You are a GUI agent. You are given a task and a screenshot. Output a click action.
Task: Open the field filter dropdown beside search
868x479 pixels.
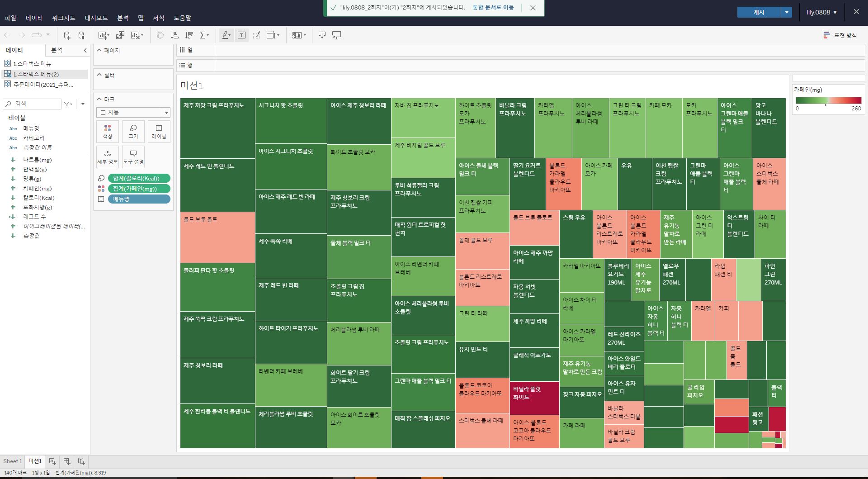(68, 104)
